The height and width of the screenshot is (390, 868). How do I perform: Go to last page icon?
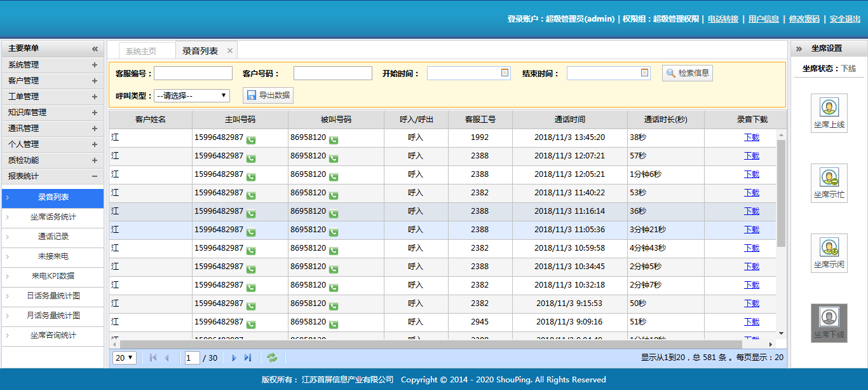248,358
